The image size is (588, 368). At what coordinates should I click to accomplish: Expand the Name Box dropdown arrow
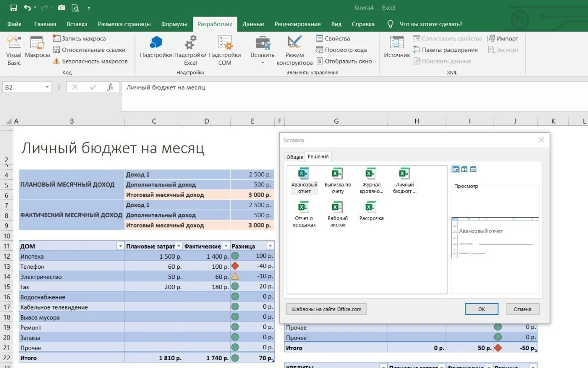point(47,87)
